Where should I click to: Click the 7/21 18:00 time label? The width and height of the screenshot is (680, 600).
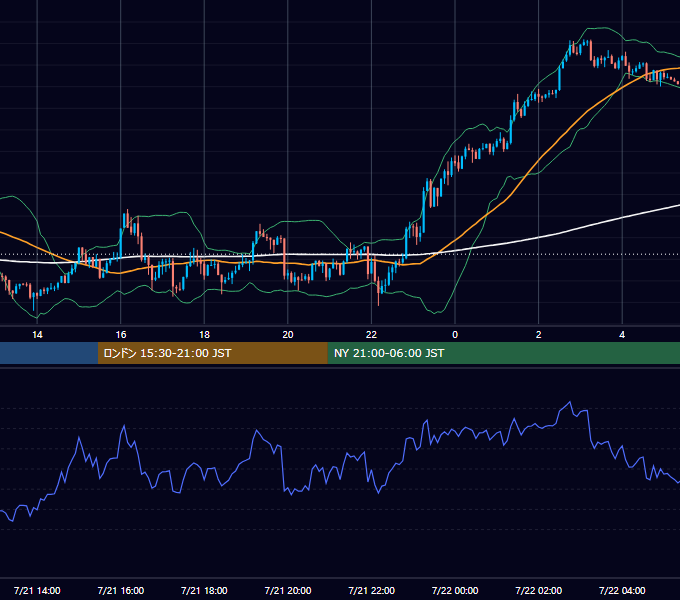[204, 590]
